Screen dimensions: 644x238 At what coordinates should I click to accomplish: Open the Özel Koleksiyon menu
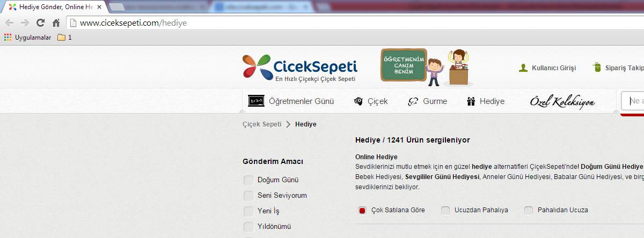click(562, 101)
